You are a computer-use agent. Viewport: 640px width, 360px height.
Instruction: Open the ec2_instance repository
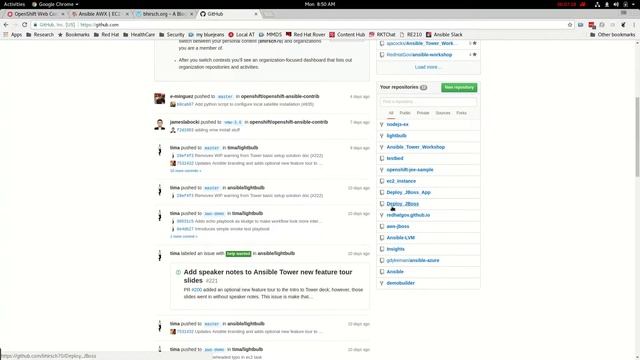pos(401,181)
